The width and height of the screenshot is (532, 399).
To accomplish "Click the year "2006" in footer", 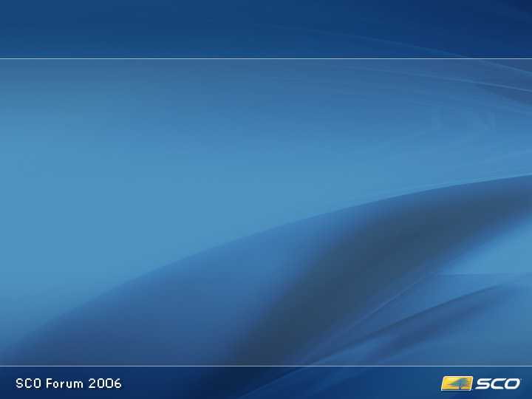I will click(105, 383).
